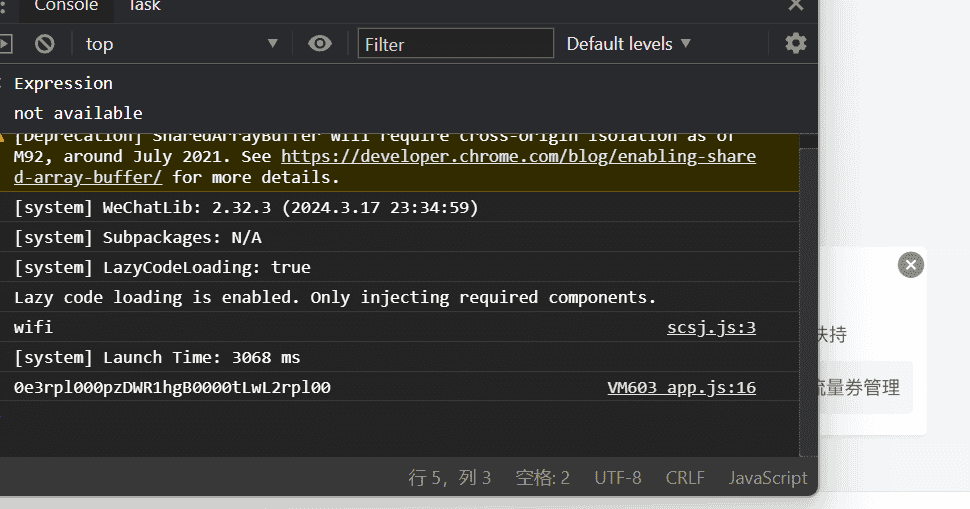Toggle the live expression eye icon
Viewport: 970px width, 509px height.
[x=320, y=43]
